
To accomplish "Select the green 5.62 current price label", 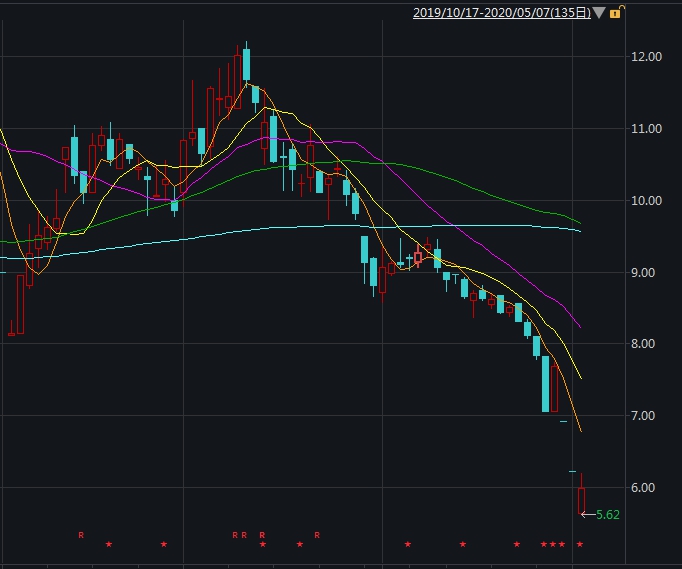I will click(608, 514).
